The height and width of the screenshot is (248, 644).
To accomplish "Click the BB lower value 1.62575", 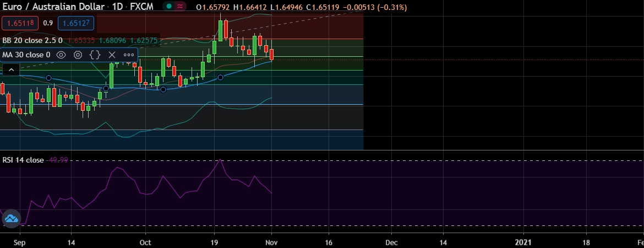I will (x=144, y=40).
